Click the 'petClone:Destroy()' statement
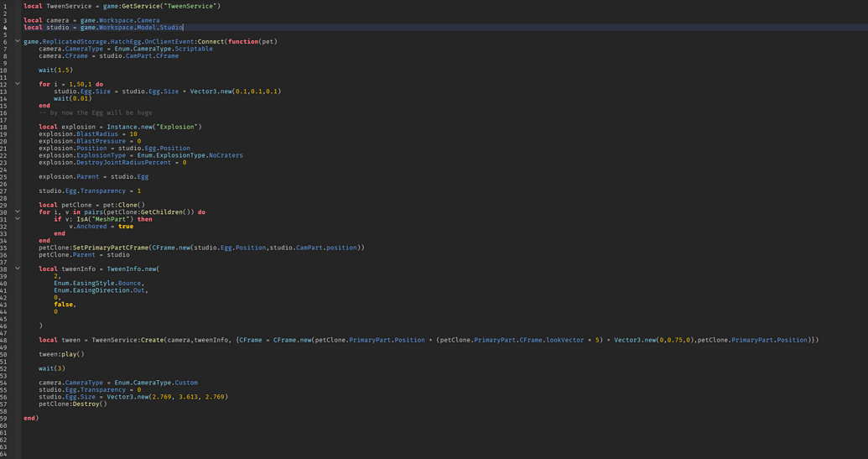The width and height of the screenshot is (868, 459). tap(72, 404)
